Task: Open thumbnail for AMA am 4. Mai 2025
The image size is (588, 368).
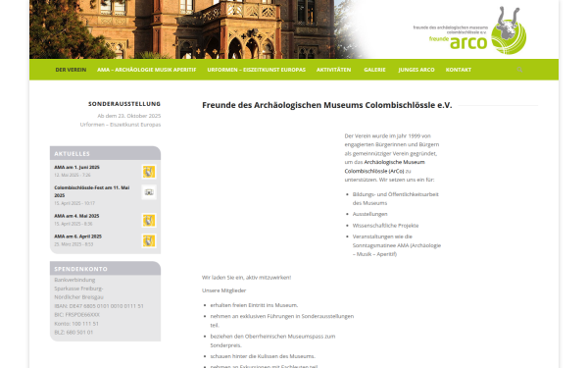Action: point(149,221)
